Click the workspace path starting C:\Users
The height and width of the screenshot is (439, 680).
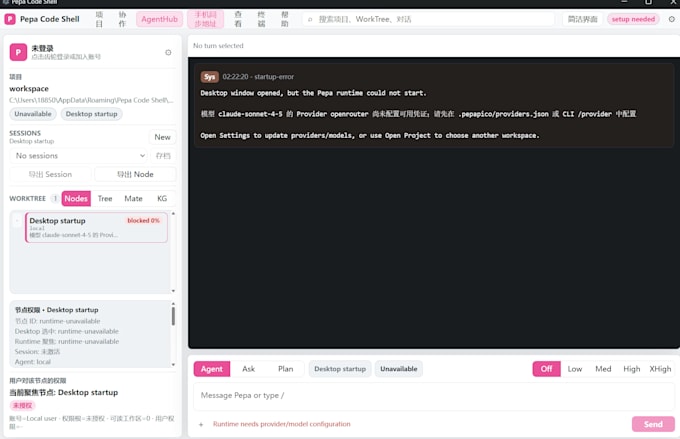pos(91,100)
